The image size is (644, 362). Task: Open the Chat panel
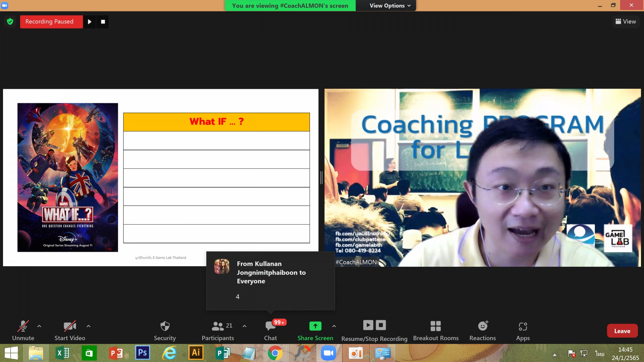click(x=270, y=330)
